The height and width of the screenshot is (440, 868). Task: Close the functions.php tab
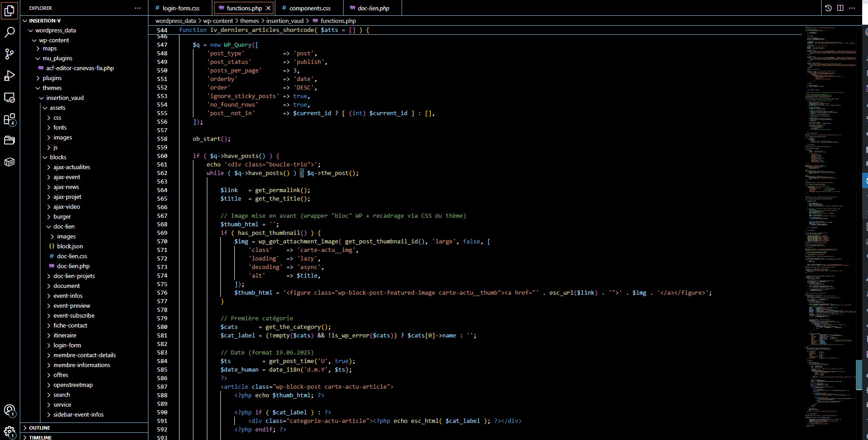[268, 8]
